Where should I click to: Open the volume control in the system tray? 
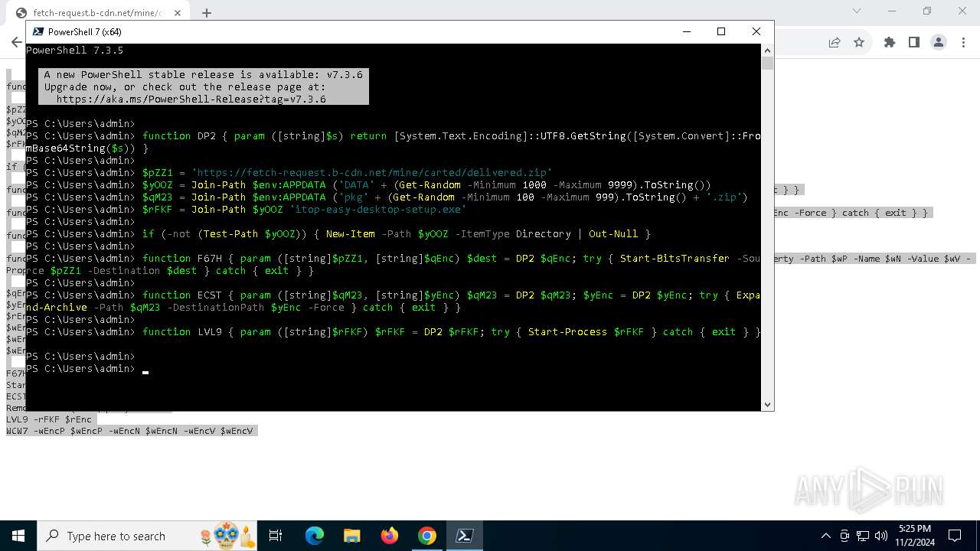pos(881,536)
